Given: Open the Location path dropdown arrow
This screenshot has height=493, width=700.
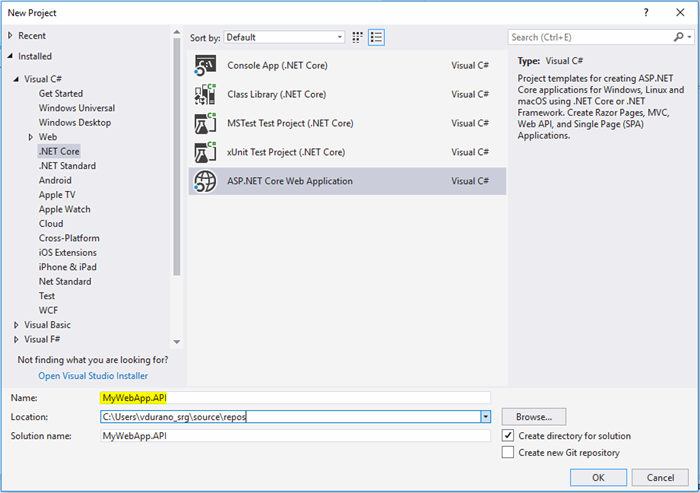Looking at the screenshot, I should click(x=485, y=417).
